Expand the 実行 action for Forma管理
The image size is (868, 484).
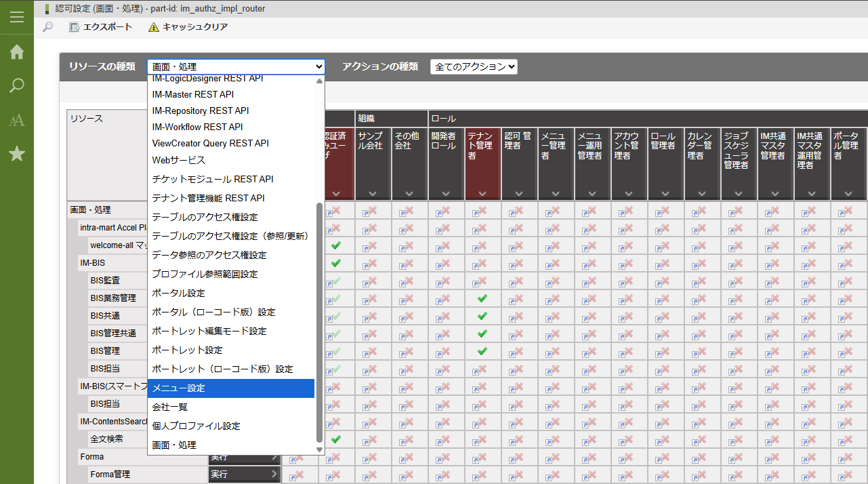(x=244, y=474)
